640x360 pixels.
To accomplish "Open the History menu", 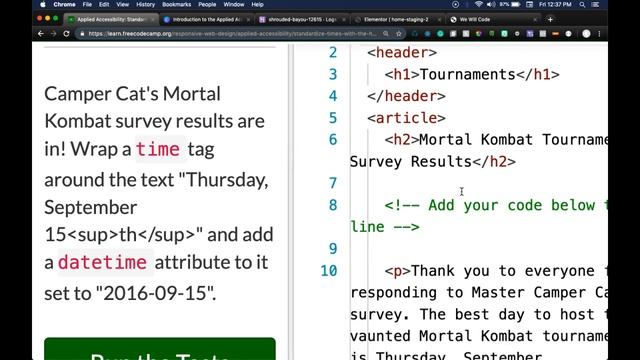I will tap(145, 4).
